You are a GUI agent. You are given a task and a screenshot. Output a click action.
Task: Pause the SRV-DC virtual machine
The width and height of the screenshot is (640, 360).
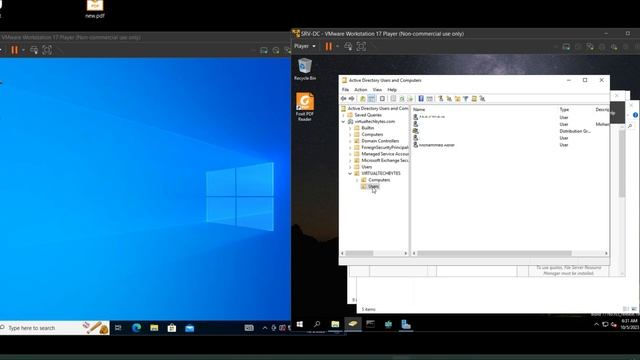pyautogui.click(x=329, y=47)
